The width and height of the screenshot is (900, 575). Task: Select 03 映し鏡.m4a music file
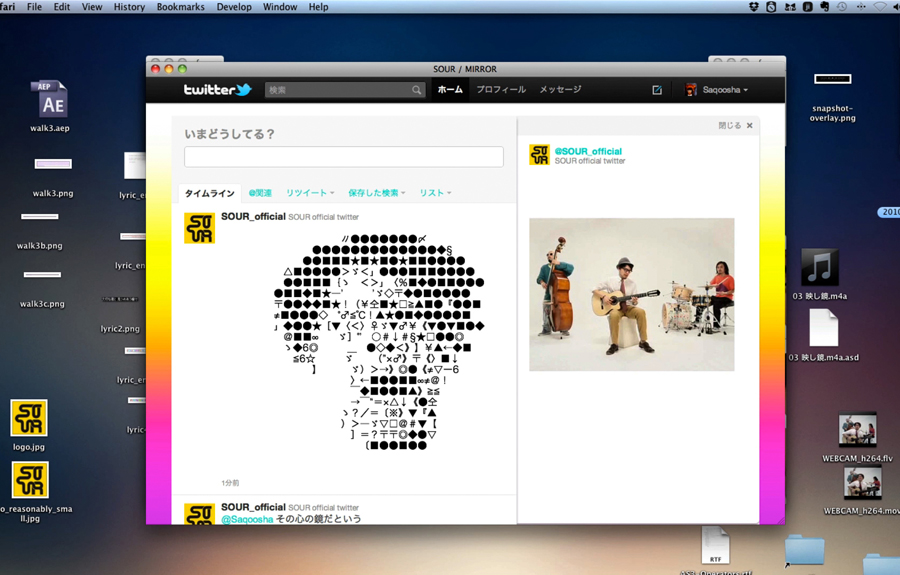820,274
